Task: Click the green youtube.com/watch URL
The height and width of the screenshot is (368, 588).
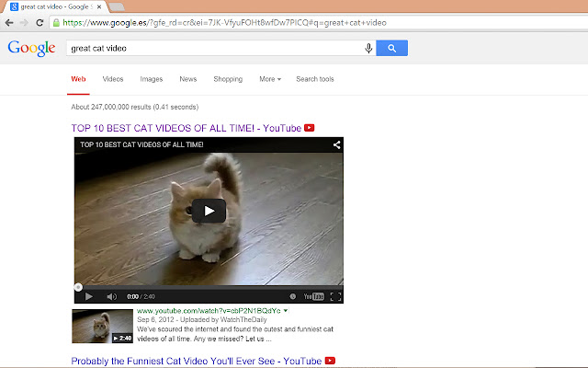Action: [209, 311]
